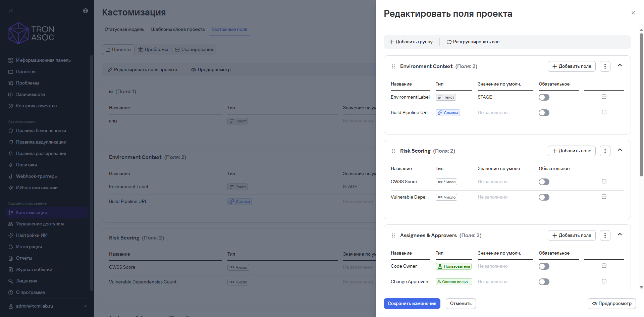The height and width of the screenshot is (317, 644).
Task: Select the Проблемы sub-tab
Action: tap(153, 50)
